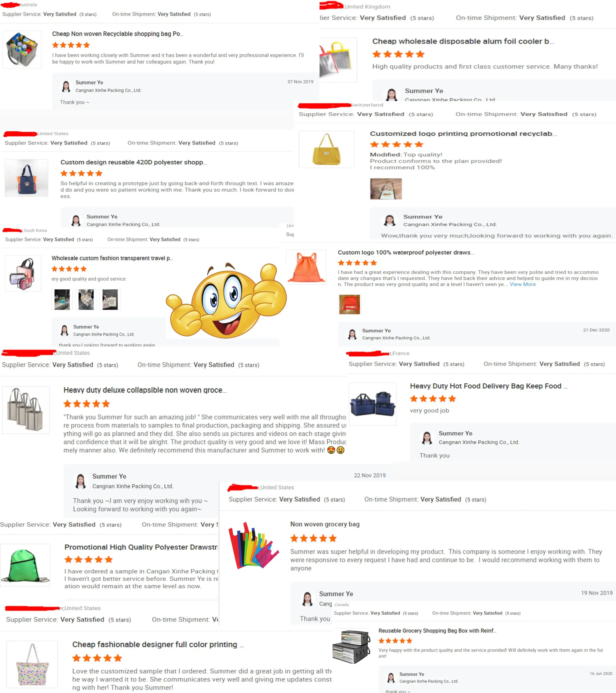Open the Cheap Non woven Recyclable shopping bag title

point(118,34)
